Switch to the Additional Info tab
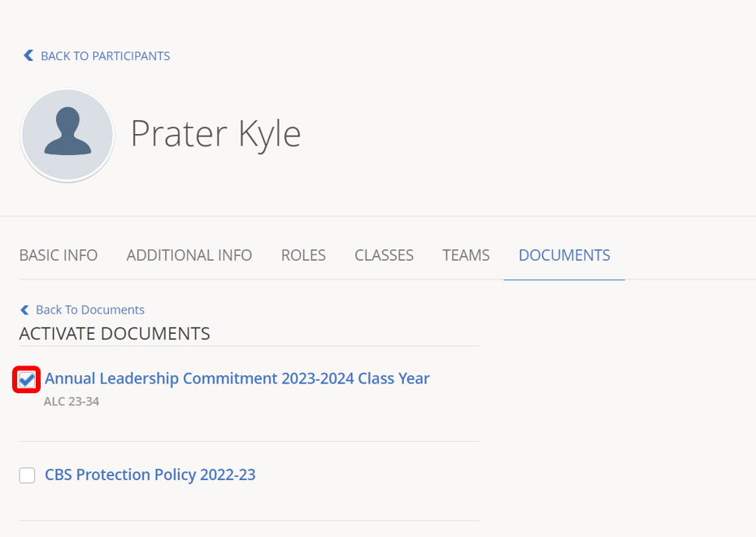 point(189,255)
